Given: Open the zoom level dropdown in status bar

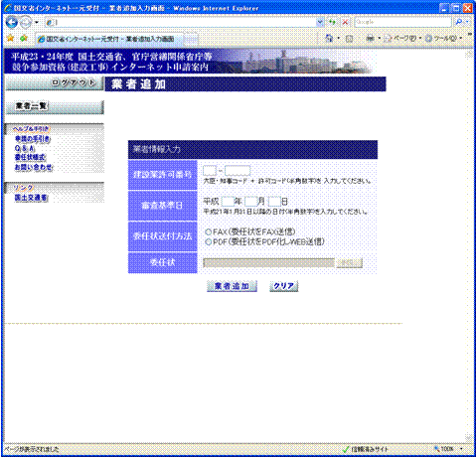Looking at the screenshot, I should pos(462,449).
